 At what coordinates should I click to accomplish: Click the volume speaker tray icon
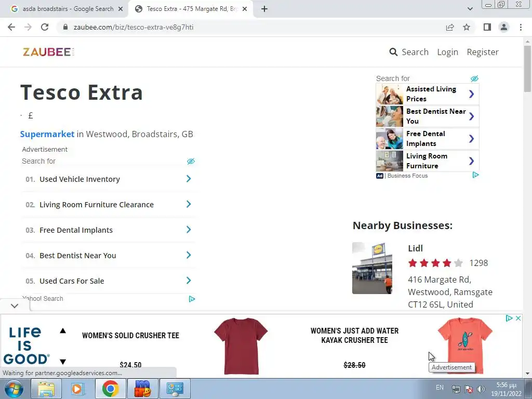coord(481,389)
